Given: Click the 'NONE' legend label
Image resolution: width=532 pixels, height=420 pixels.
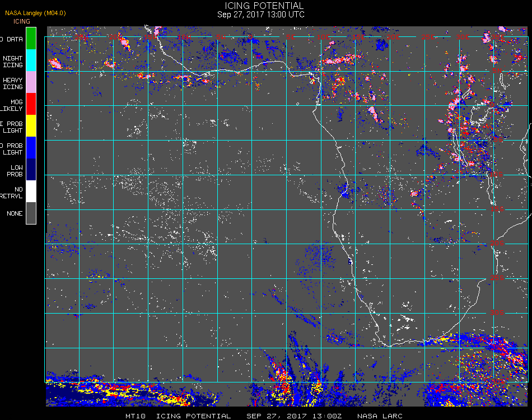Looking at the screenshot, I should pos(15,213).
